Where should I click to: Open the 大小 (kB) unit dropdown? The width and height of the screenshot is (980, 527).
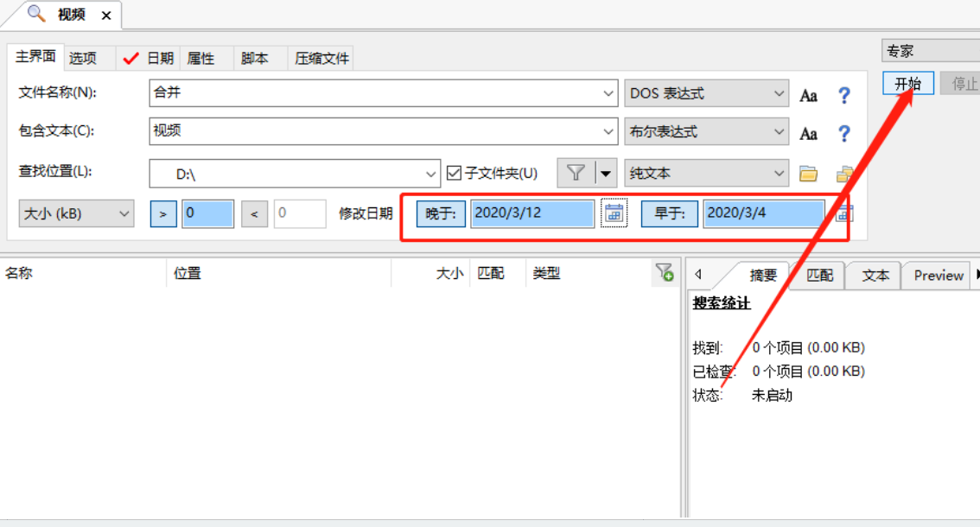point(76,213)
